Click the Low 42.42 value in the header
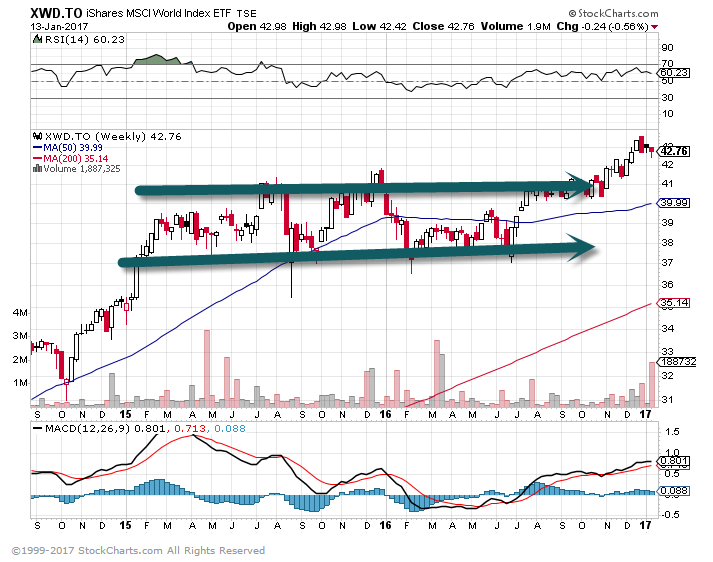Image resolution: width=713 pixels, height=562 pixels. (x=379, y=26)
